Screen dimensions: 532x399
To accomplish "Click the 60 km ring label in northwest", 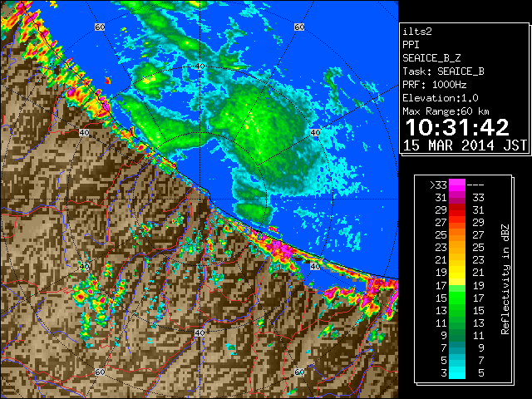I will (100, 27).
